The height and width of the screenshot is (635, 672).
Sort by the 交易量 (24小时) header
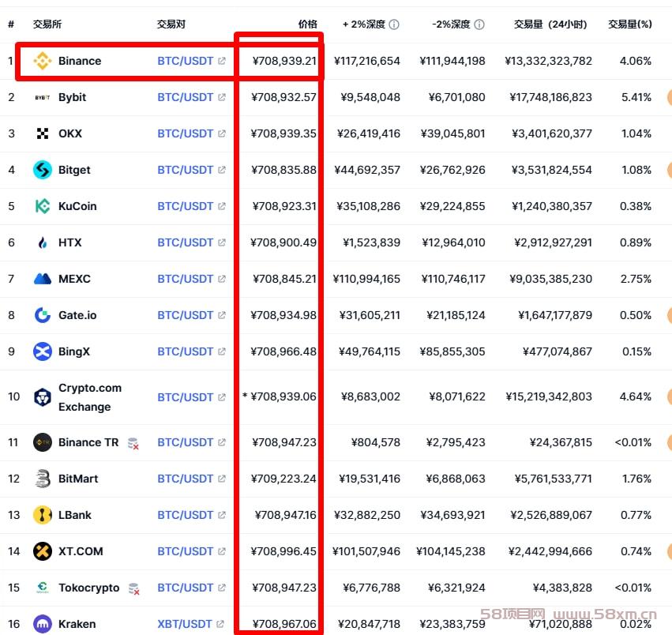(x=550, y=24)
